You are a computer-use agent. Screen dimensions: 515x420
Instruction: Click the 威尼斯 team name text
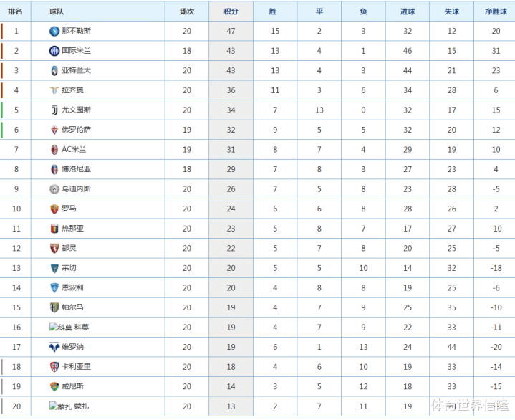(72, 386)
